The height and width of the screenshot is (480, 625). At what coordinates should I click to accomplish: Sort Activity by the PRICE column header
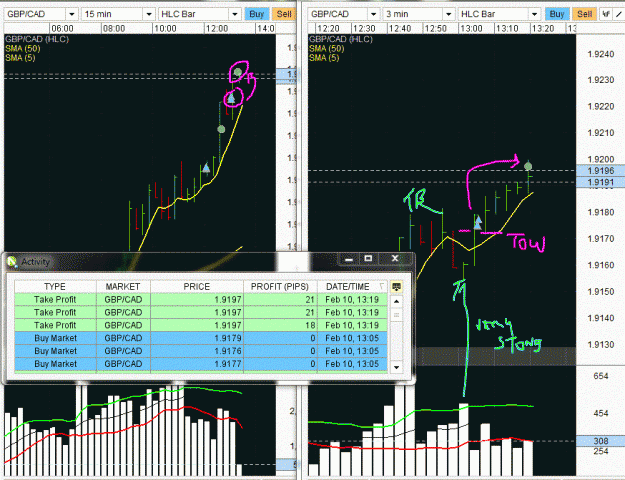[x=197, y=287]
